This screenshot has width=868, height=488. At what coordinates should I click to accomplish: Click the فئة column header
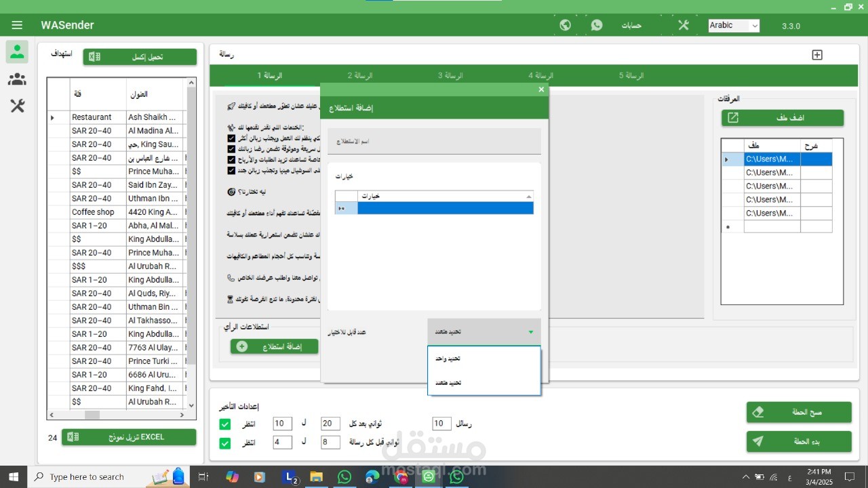tap(98, 94)
